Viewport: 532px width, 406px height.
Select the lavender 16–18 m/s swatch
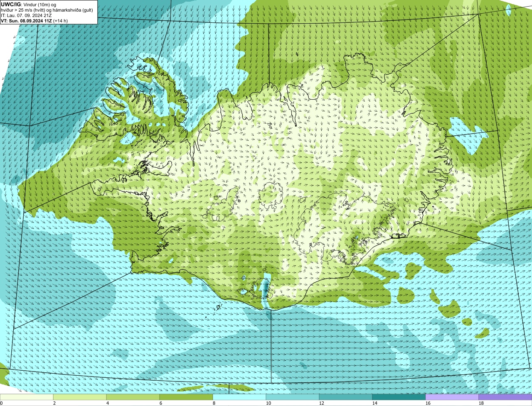pyautogui.click(x=452, y=397)
